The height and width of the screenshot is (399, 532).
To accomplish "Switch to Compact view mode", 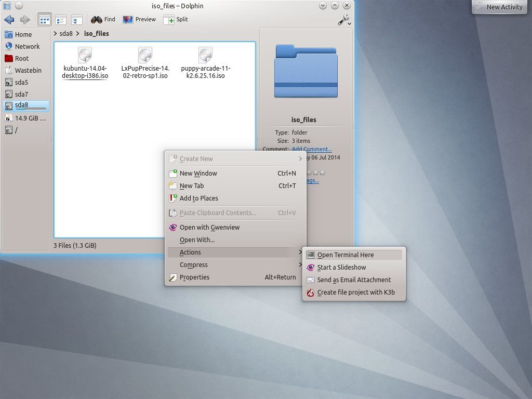I will click(x=61, y=20).
